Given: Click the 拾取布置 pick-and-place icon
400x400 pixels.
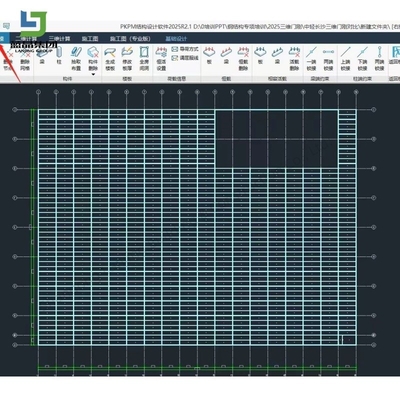Looking at the screenshot, I should 76,59.
